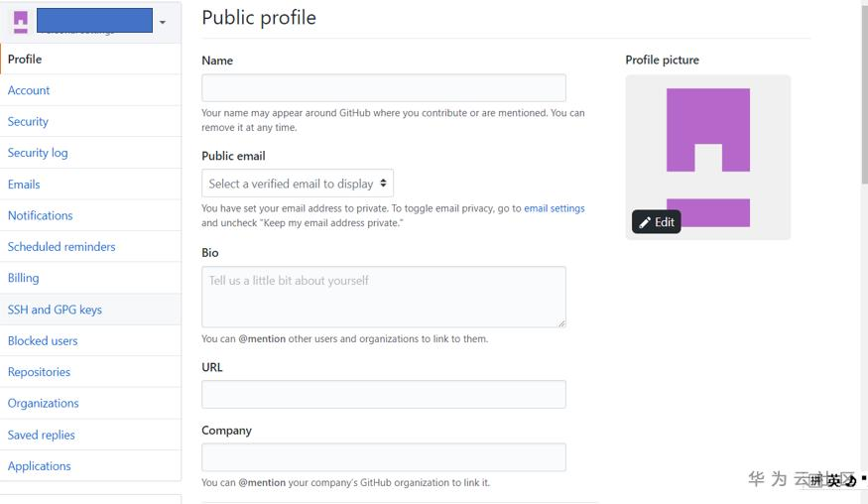
Task: Click the account avatar icon in sidebar header
Action: click(x=21, y=22)
